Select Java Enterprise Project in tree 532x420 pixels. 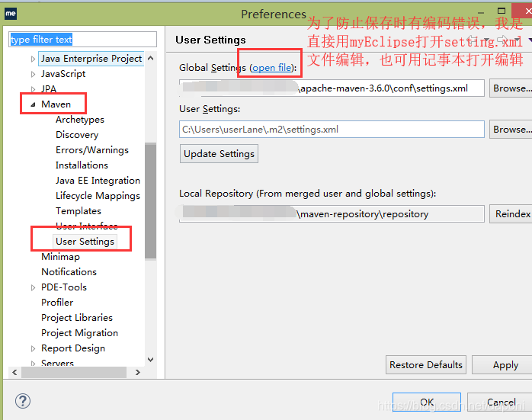91,59
